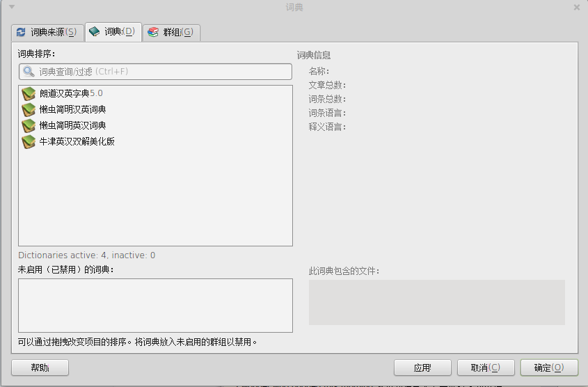
Task: Click the magnifier icon in the filter box
Action: point(29,71)
